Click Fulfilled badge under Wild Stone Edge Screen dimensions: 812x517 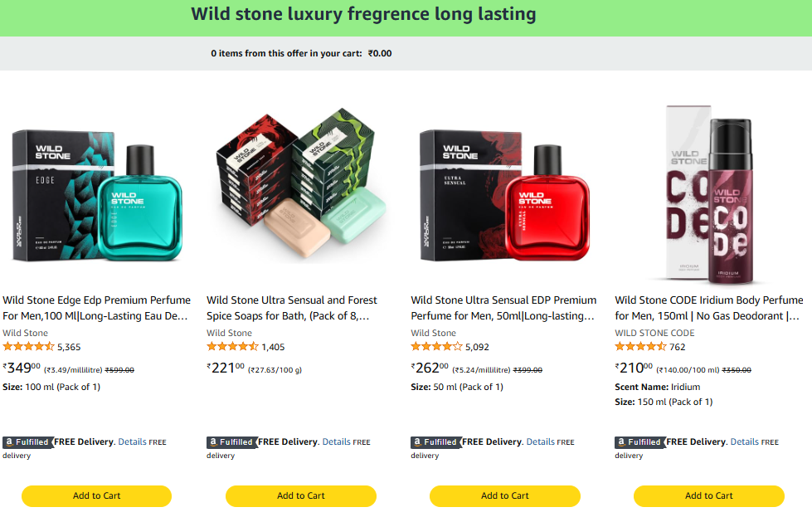(27, 442)
